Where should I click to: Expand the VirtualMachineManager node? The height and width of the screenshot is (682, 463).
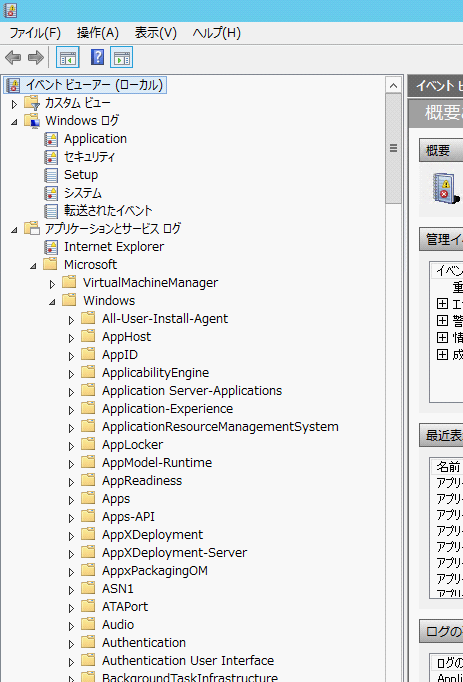(53, 284)
